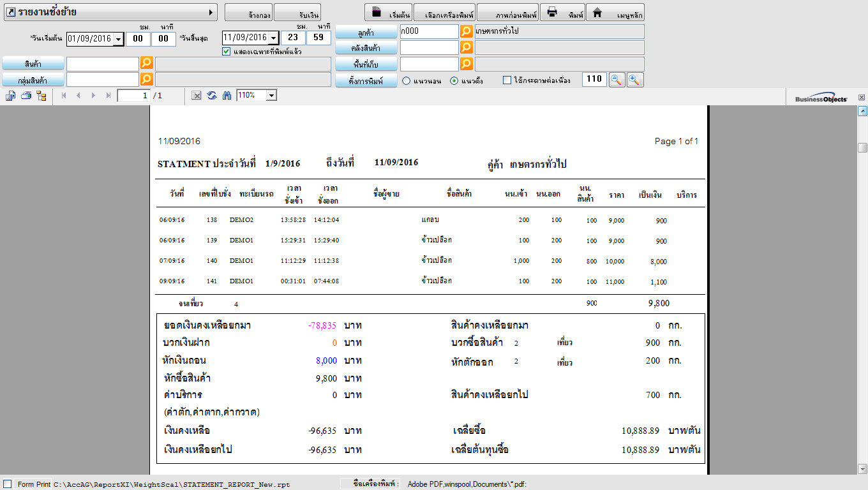Click the เลือกเครื่องพิมพ์ button
868x490 pixels.
444,13
